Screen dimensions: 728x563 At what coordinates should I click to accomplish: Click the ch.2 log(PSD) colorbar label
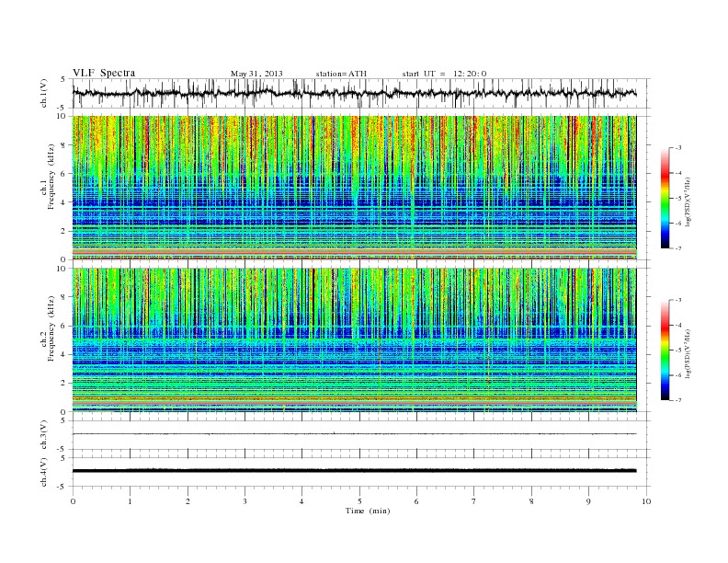click(688, 353)
